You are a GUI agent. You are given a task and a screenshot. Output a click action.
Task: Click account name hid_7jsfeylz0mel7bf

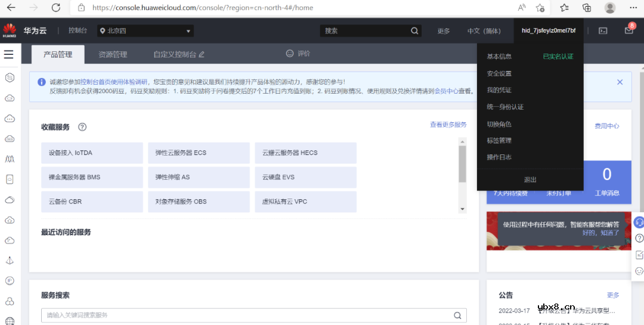[549, 31]
